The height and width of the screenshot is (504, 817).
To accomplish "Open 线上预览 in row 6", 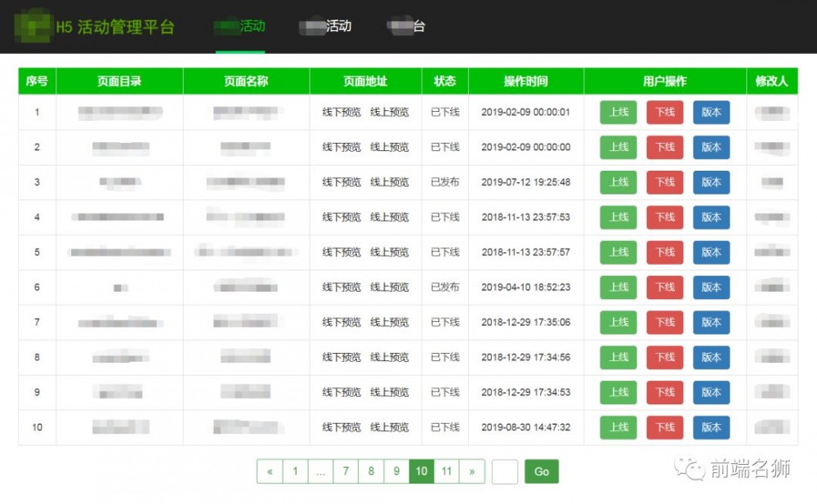I will pyautogui.click(x=389, y=288).
